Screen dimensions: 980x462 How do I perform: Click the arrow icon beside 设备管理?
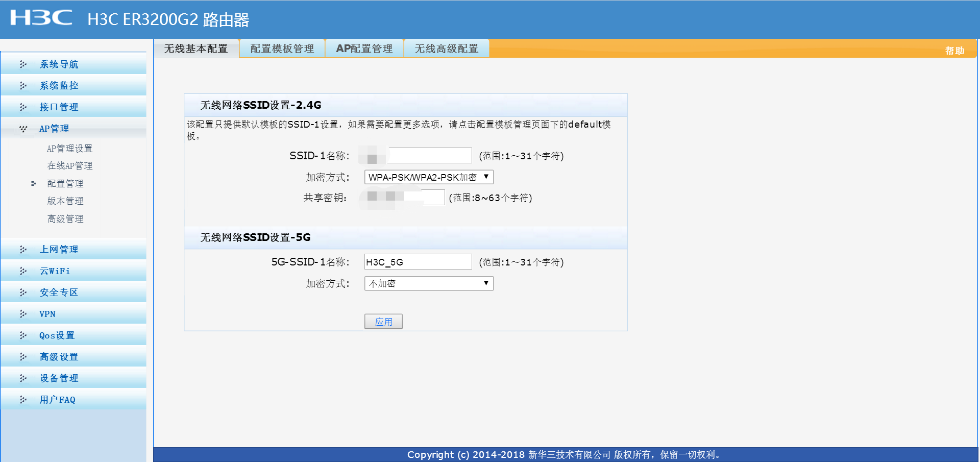click(x=23, y=378)
